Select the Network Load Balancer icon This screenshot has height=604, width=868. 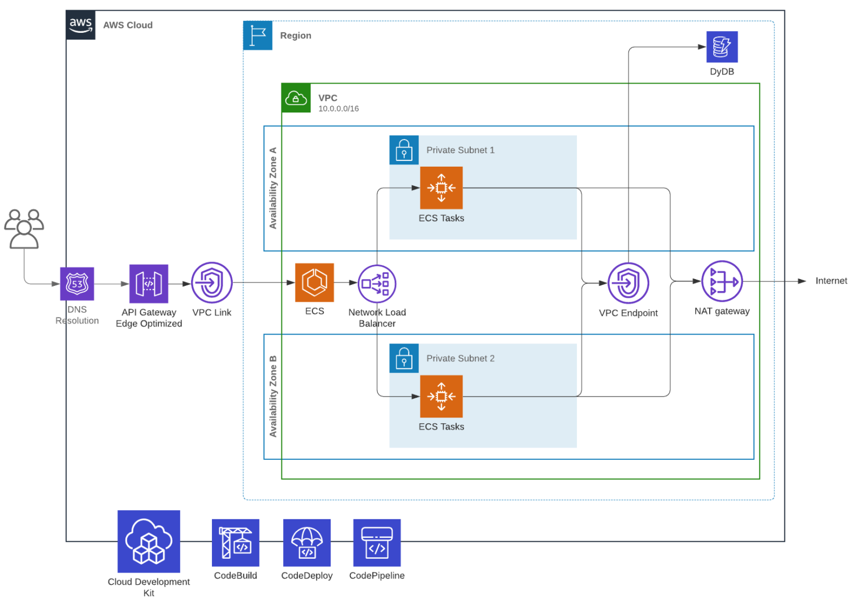click(x=377, y=284)
